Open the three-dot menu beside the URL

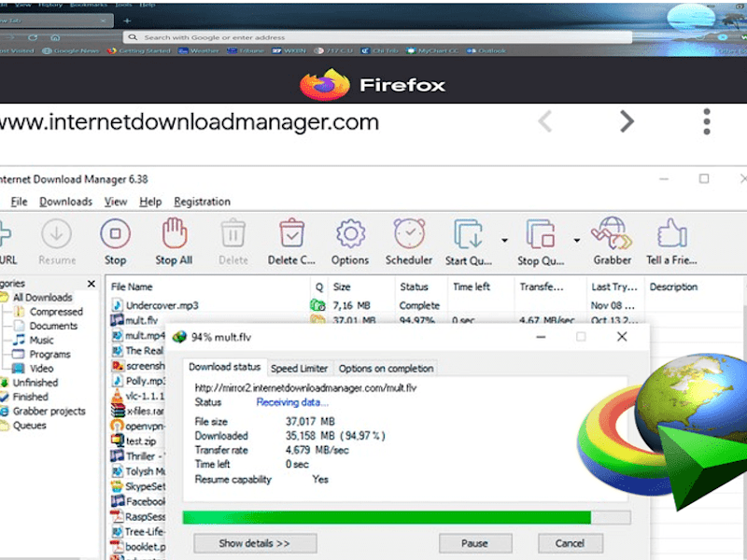[x=707, y=121]
